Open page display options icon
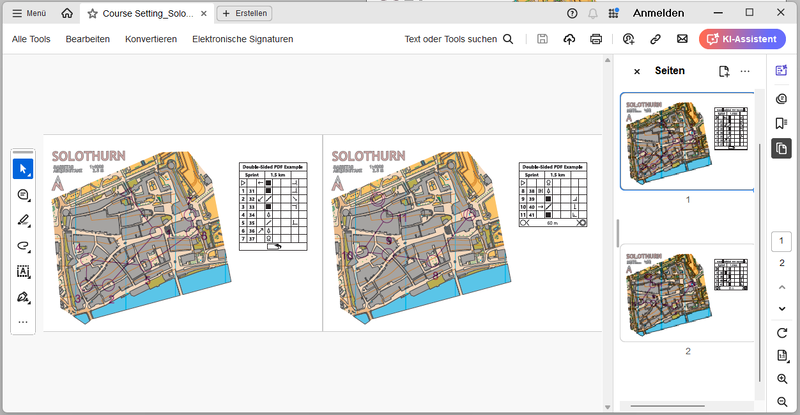Viewport: 800px width, 415px height. click(782, 355)
